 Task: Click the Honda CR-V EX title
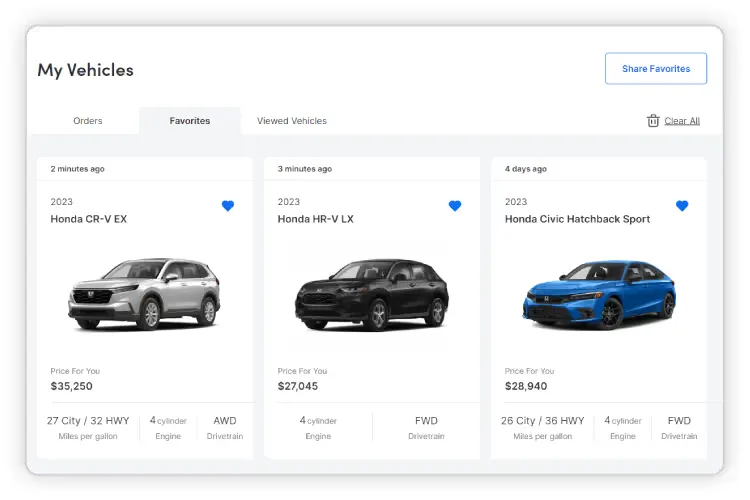click(x=88, y=219)
